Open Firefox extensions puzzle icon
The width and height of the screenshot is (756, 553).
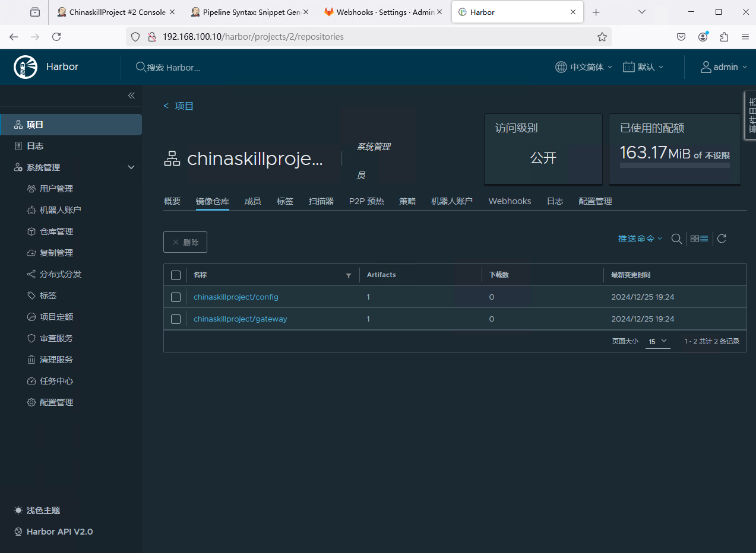tap(724, 37)
